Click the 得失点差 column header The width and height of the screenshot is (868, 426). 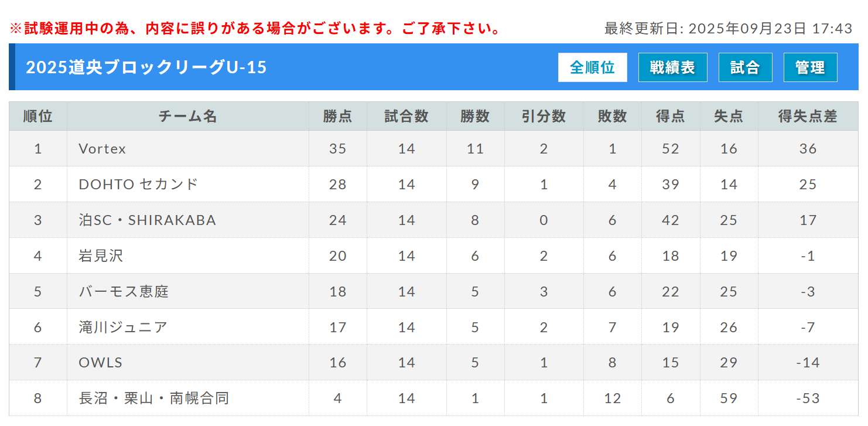808,116
